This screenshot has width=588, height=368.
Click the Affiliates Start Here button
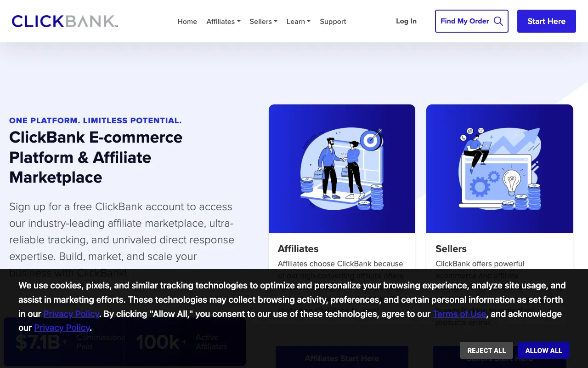pos(342,358)
